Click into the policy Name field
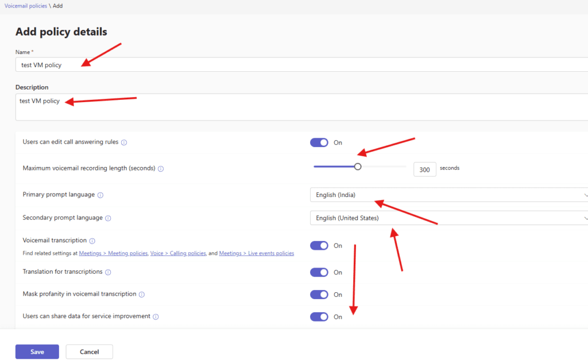This screenshot has height=364, width=588. (287, 65)
